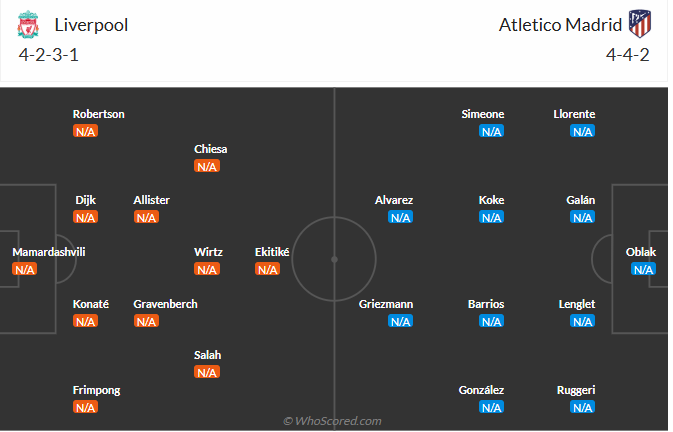This screenshot has height=432, width=673.
Task: Choose Koke in Atletico's midfield
Action: point(491,200)
